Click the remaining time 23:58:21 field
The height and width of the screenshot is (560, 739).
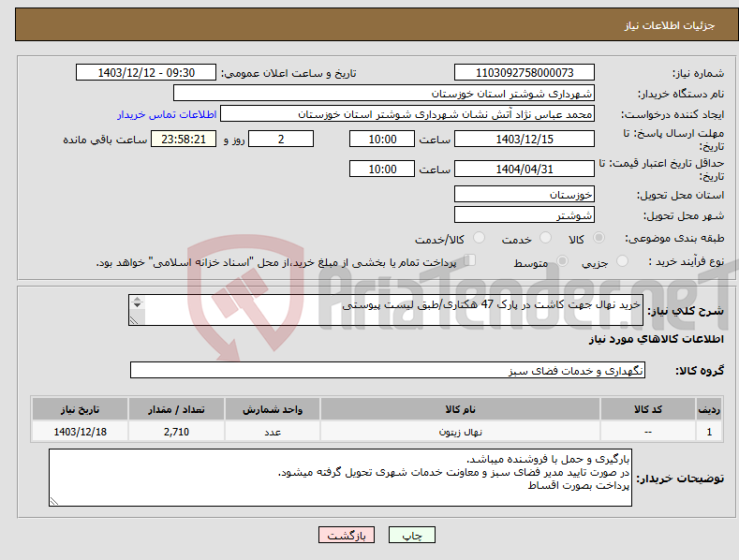tap(184, 139)
